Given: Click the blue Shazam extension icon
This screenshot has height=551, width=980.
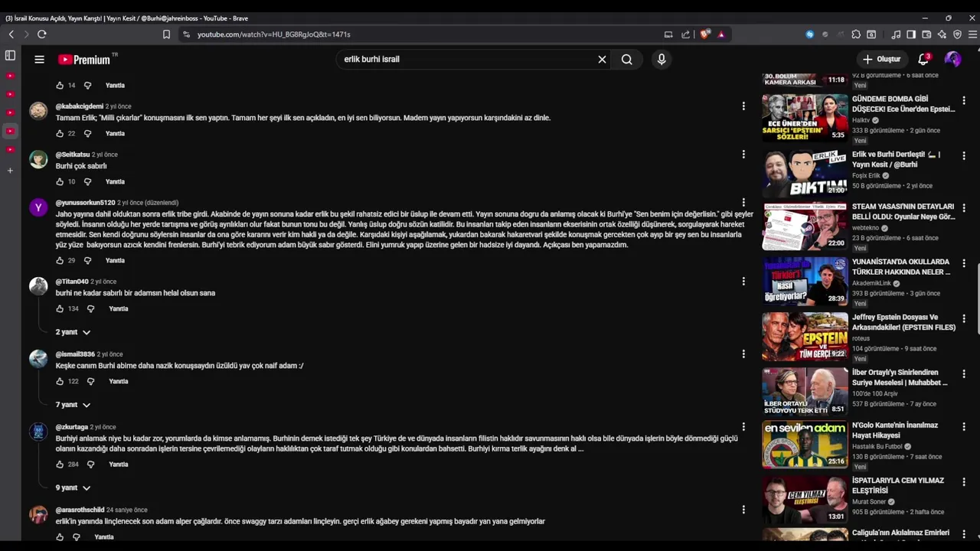Looking at the screenshot, I should click(810, 34).
